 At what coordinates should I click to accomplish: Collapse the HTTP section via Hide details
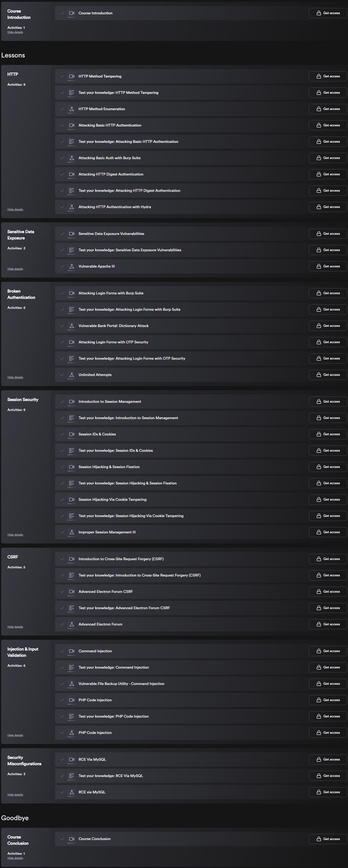point(15,210)
